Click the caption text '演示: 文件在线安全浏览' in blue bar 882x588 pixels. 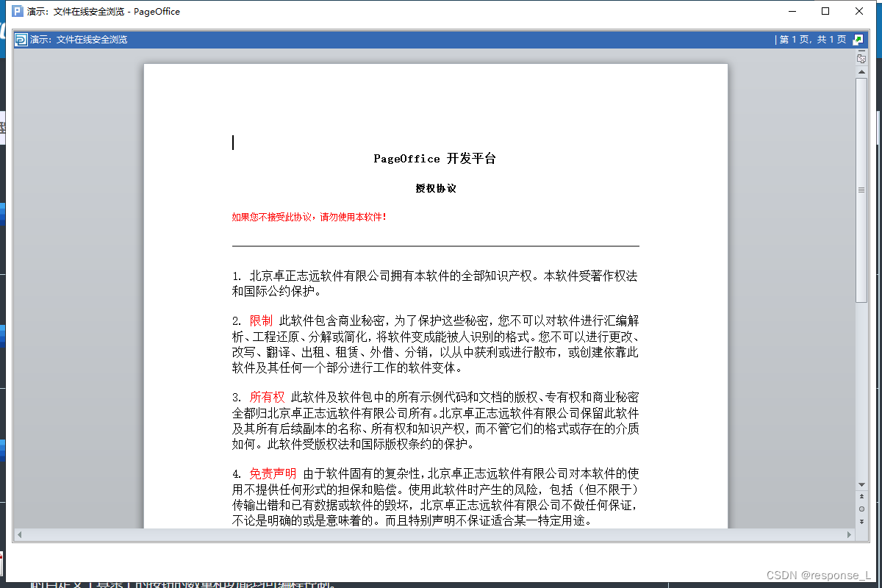click(x=79, y=40)
